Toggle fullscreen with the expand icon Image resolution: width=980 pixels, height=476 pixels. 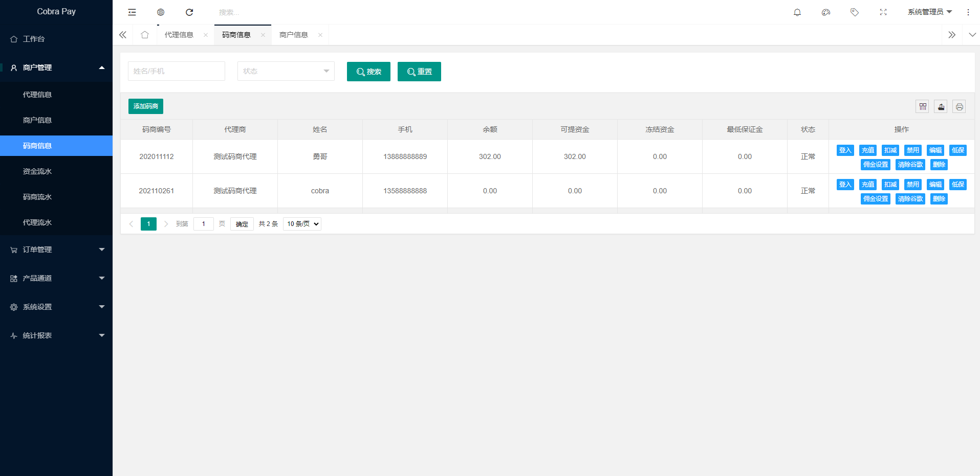[x=883, y=12]
